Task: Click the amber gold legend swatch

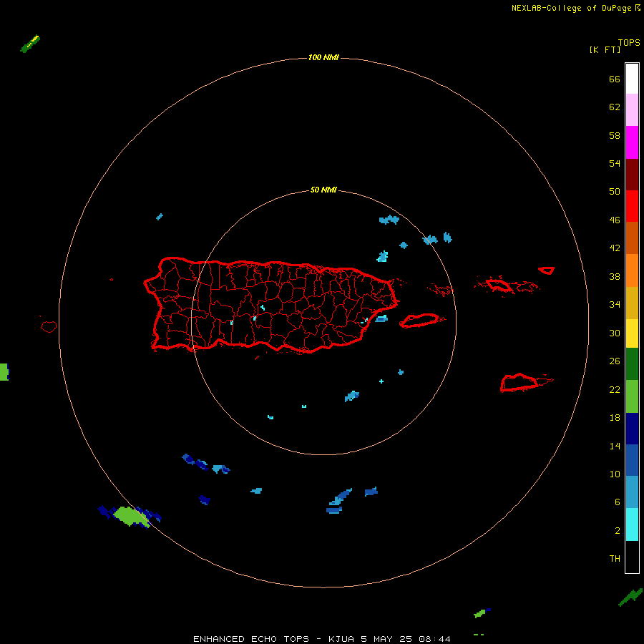Action: pyautogui.click(x=632, y=303)
